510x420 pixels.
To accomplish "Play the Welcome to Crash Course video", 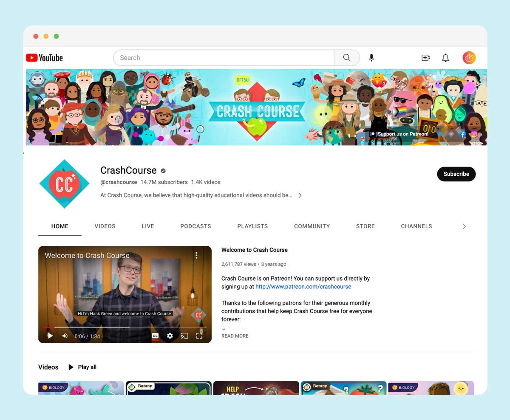I will 50,336.
